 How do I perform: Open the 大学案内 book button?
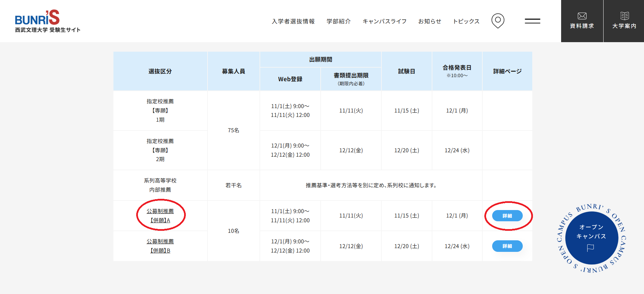[624, 21]
